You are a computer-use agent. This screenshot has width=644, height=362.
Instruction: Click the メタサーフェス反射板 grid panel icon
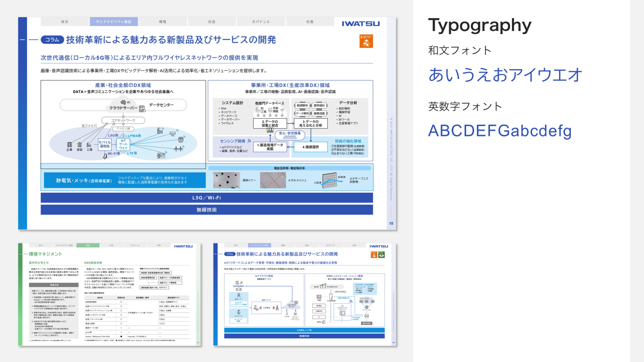[330, 180]
